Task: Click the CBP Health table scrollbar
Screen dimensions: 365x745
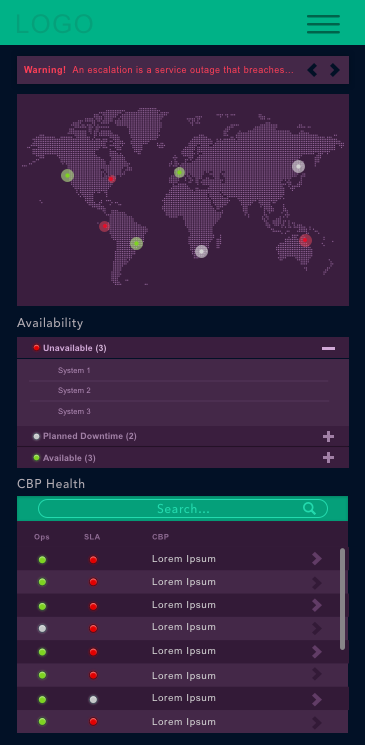Action: pyautogui.click(x=343, y=599)
